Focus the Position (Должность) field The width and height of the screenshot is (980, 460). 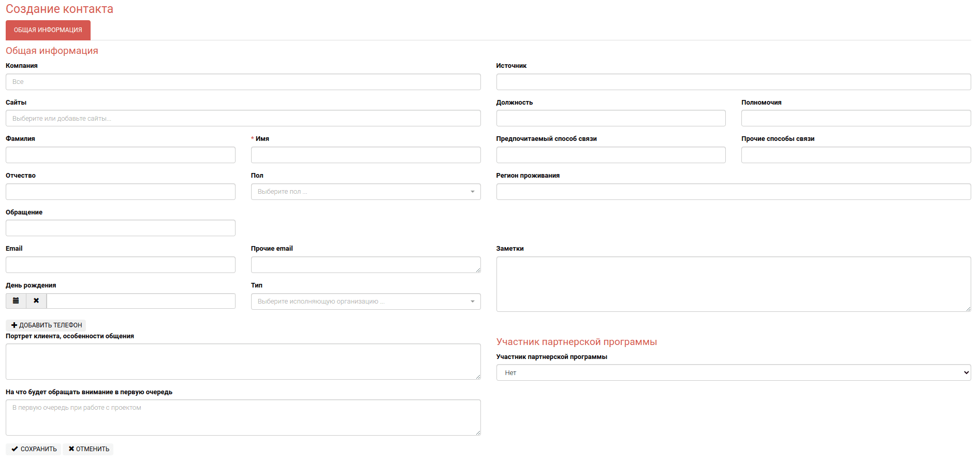610,119
